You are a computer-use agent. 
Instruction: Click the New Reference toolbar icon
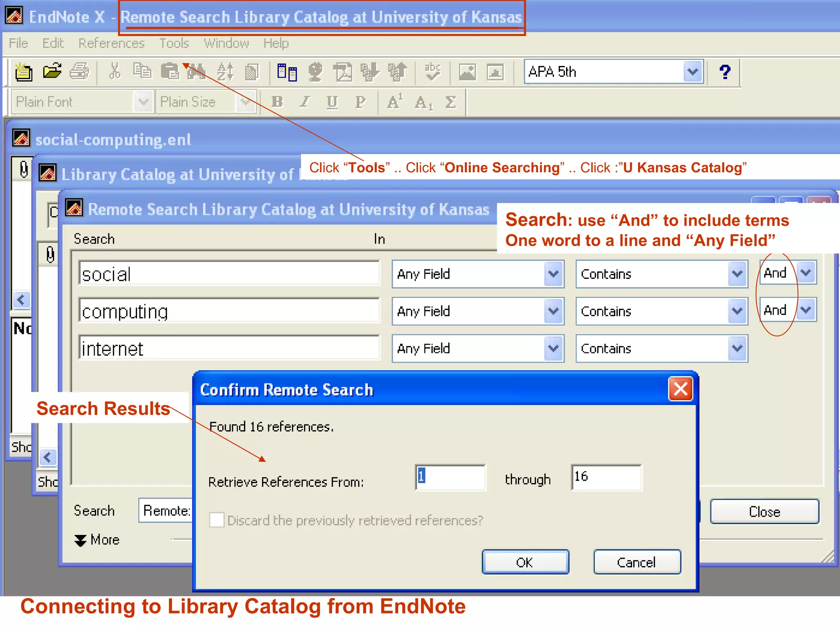23,72
